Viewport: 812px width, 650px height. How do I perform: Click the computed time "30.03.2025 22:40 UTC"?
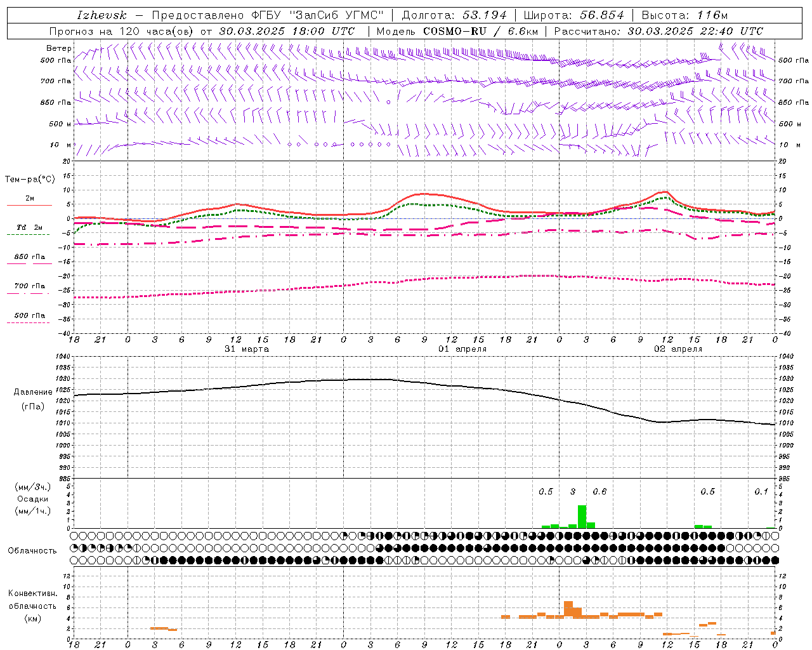[695, 31]
